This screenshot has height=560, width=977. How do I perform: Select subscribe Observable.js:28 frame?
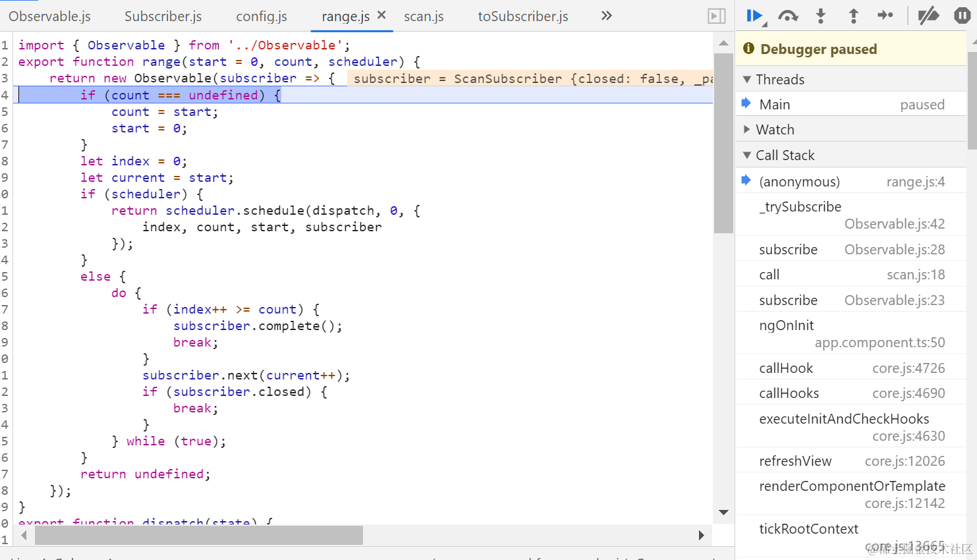[x=851, y=250]
